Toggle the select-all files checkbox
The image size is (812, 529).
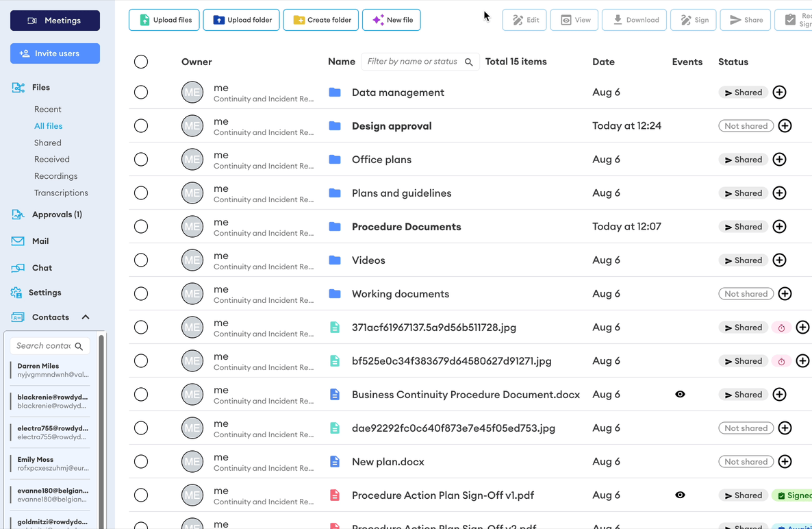pos(141,62)
